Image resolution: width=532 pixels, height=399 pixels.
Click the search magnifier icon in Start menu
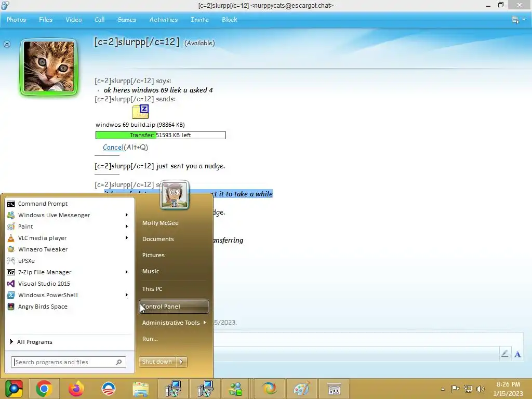119,362
